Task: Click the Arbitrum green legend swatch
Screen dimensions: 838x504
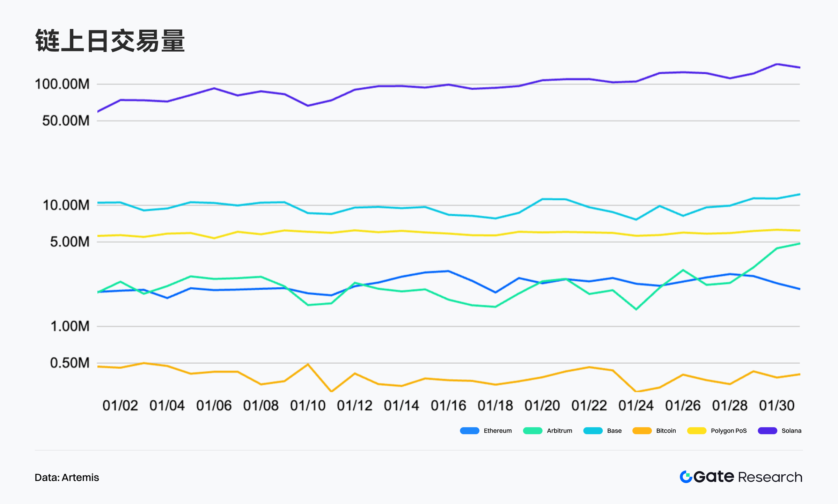Action: click(x=532, y=431)
